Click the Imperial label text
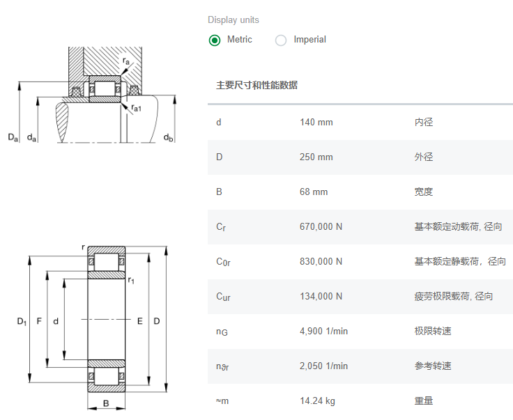 tap(309, 40)
